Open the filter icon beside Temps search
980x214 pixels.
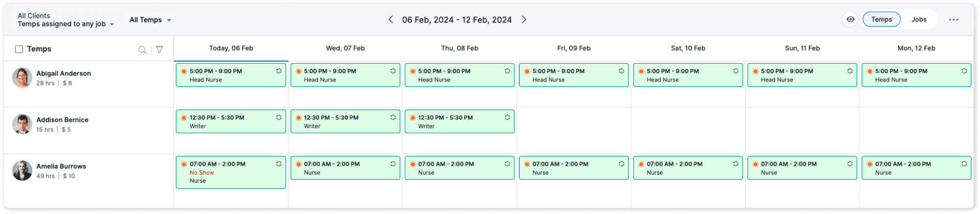(159, 49)
